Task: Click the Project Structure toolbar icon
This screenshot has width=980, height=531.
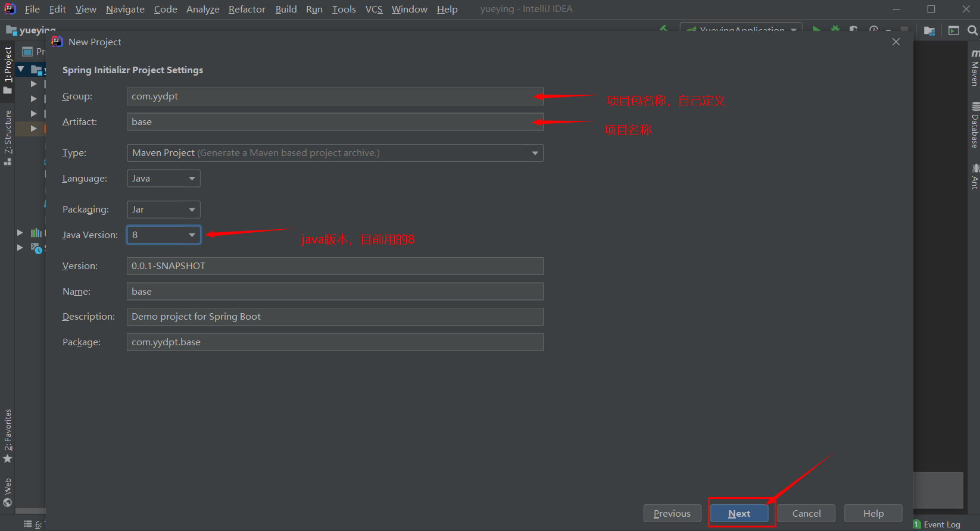Action: coord(929,30)
